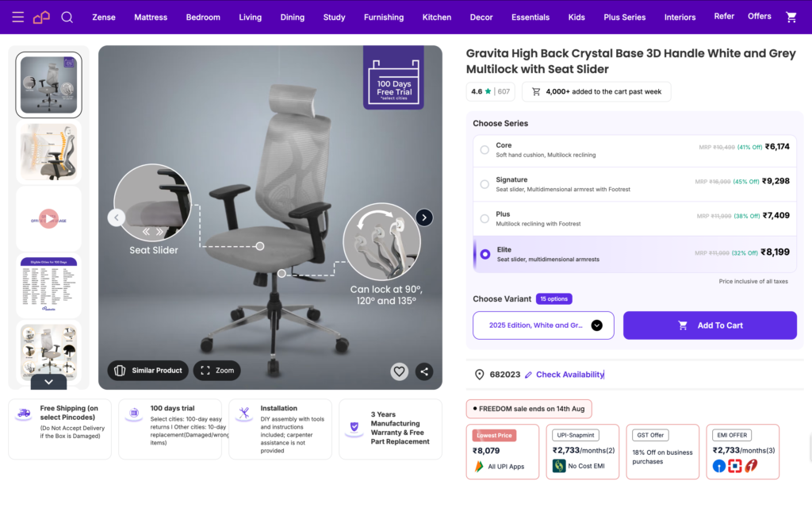Select the chair features collage thumbnail
Image resolution: width=812 pixels, height=508 pixels.
[48, 352]
